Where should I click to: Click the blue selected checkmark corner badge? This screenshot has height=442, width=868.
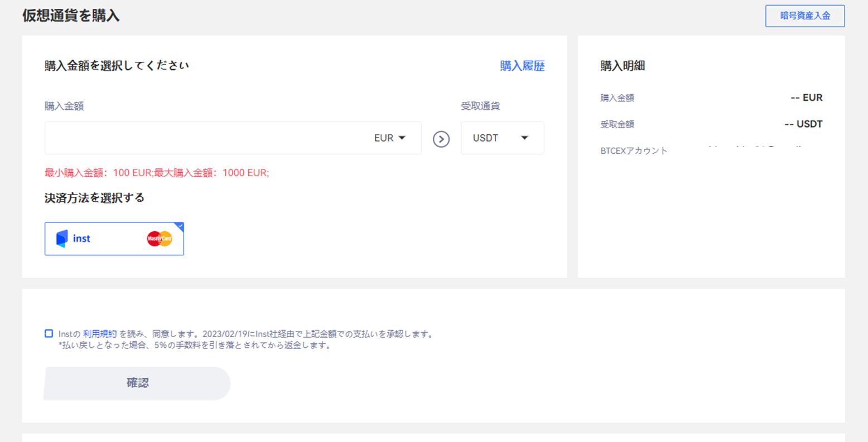click(180, 226)
